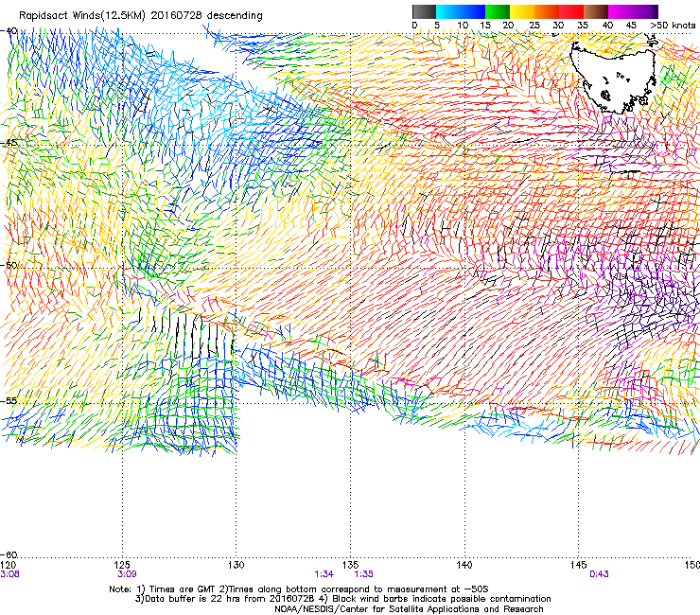
Task: Click the brown 35-40 knots legend swatch
Action: [596, 11]
